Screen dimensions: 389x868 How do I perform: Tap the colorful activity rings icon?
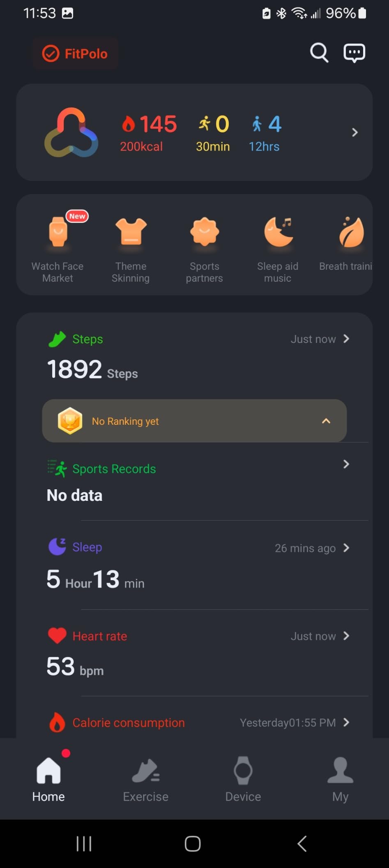tap(71, 132)
